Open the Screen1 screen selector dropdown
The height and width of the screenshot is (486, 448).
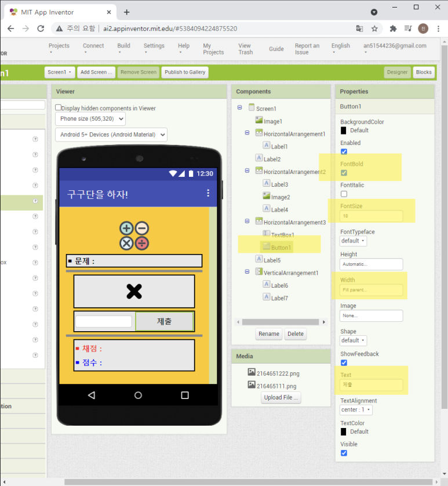click(60, 72)
